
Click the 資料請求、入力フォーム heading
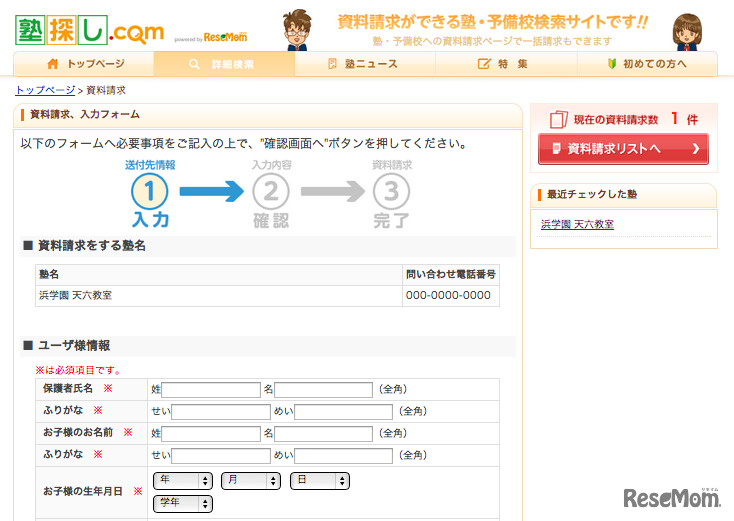point(85,114)
